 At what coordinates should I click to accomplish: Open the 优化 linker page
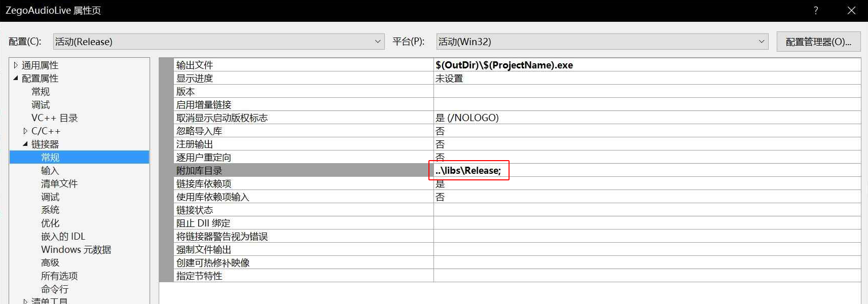[50, 223]
